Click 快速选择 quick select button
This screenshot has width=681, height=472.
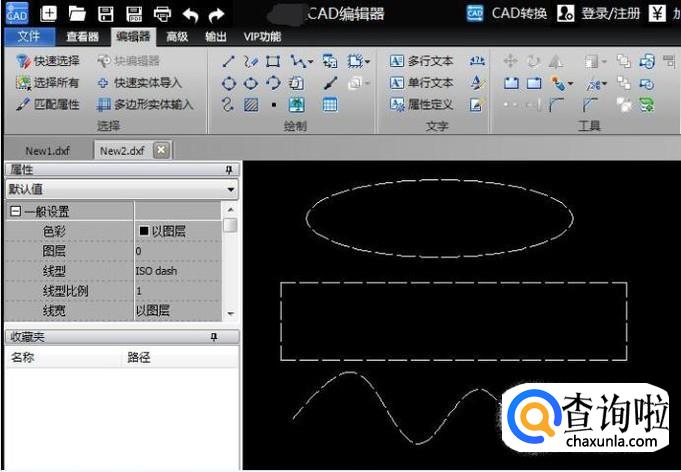pyautogui.click(x=48, y=62)
